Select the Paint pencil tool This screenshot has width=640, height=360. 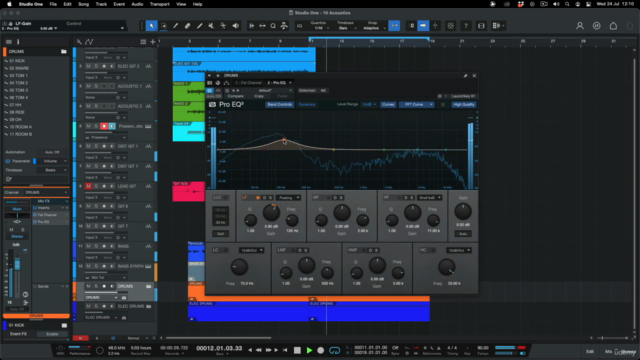[x=176, y=26]
